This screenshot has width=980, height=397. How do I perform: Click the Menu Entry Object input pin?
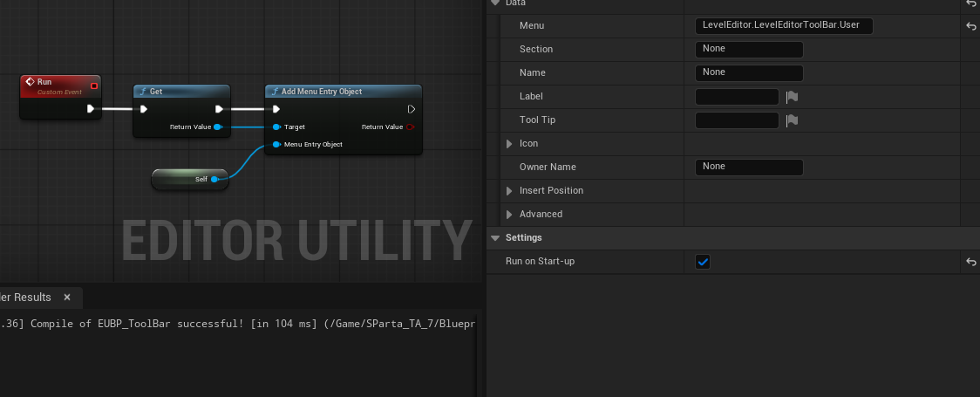(x=276, y=145)
